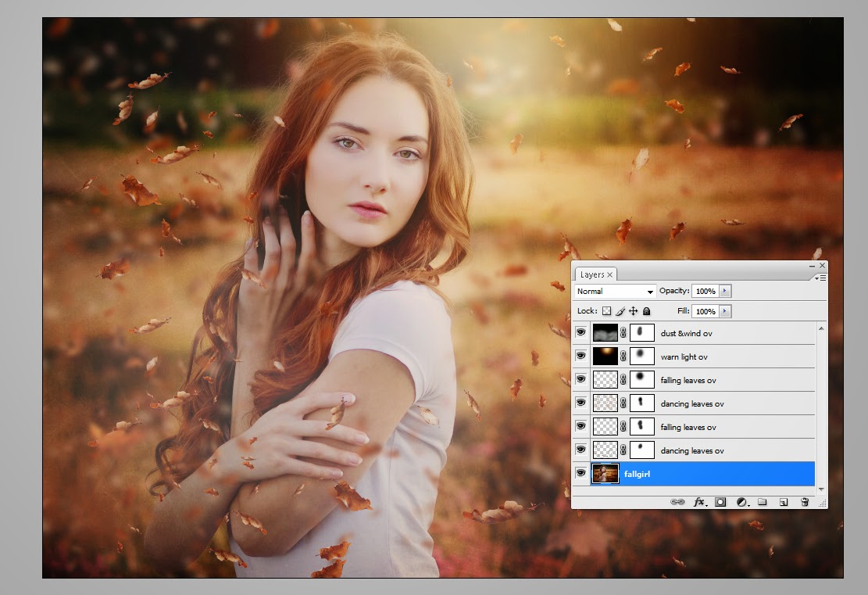
Task: Add a new layer mask
Action: tap(720, 503)
